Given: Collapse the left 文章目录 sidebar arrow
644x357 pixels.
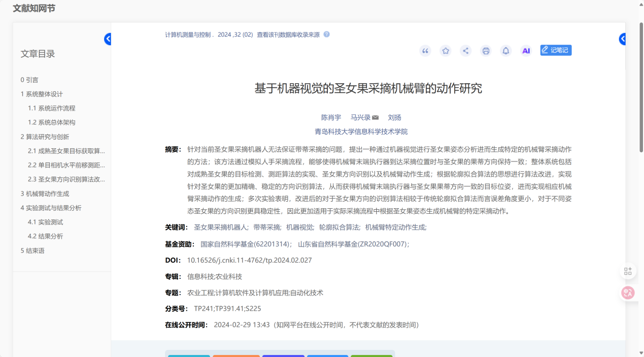Looking at the screenshot, I should coord(108,39).
